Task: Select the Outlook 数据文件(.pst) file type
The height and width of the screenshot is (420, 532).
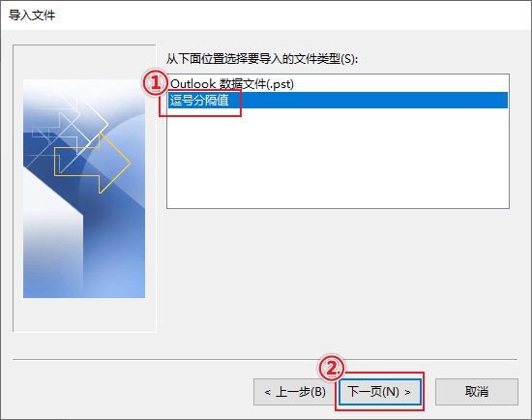Action: click(232, 84)
